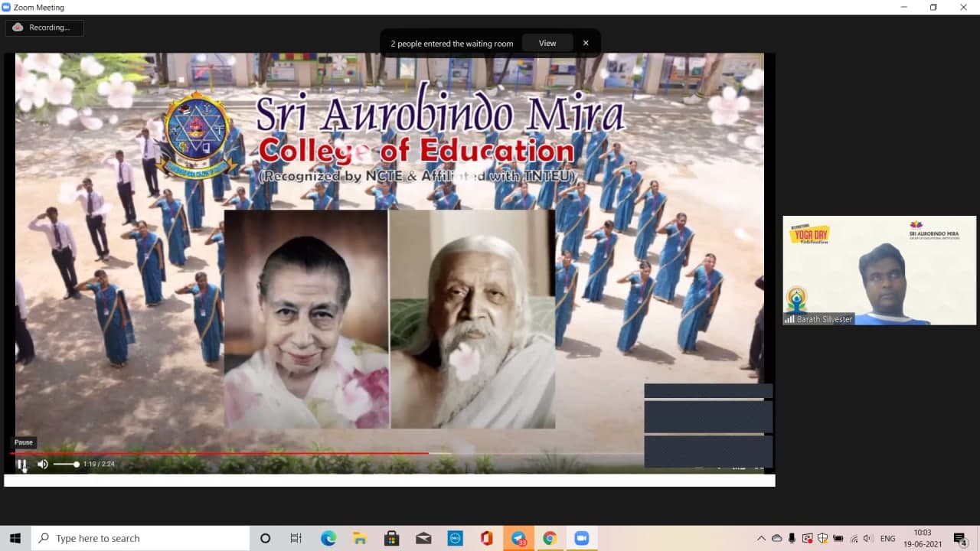Pause the shared video playback
Viewport: 980px width, 551px height.
[x=22, y=464]
